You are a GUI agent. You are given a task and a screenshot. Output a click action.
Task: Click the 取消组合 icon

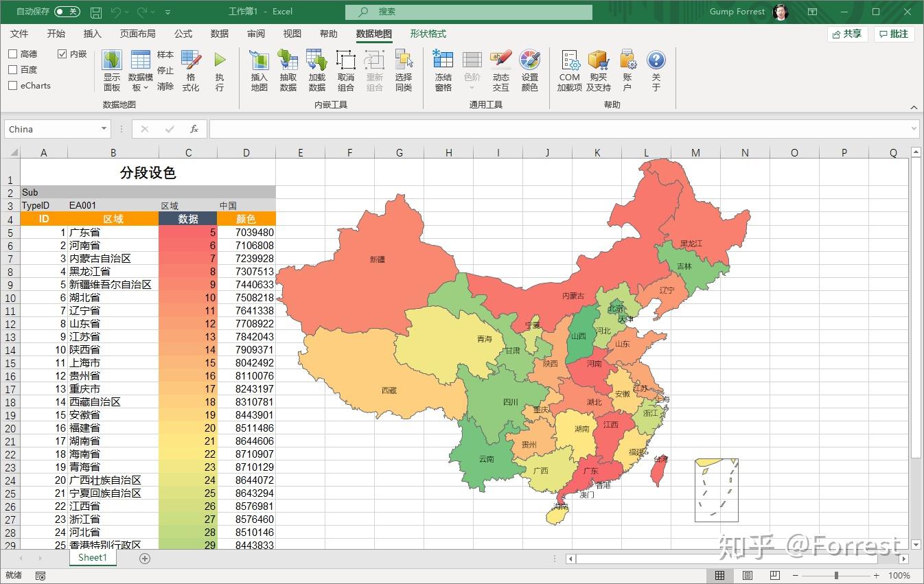345,69
